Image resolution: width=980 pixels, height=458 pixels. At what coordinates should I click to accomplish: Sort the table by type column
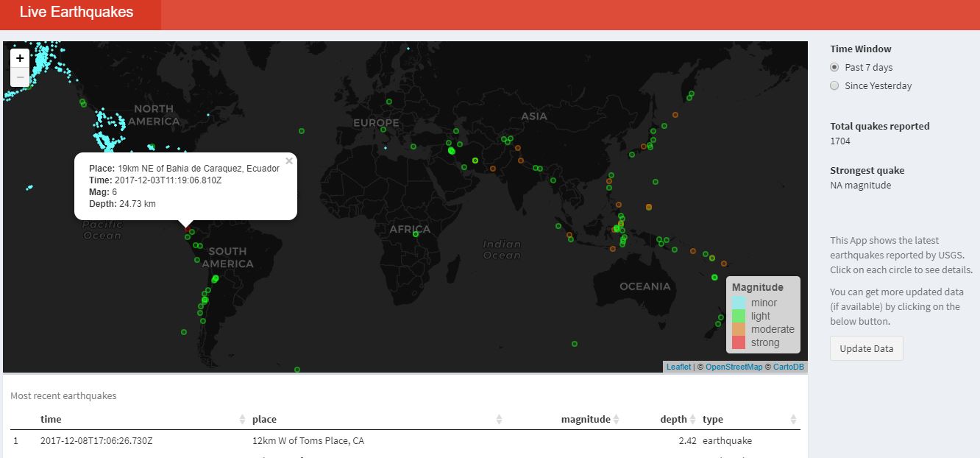[x=712, y=419]
